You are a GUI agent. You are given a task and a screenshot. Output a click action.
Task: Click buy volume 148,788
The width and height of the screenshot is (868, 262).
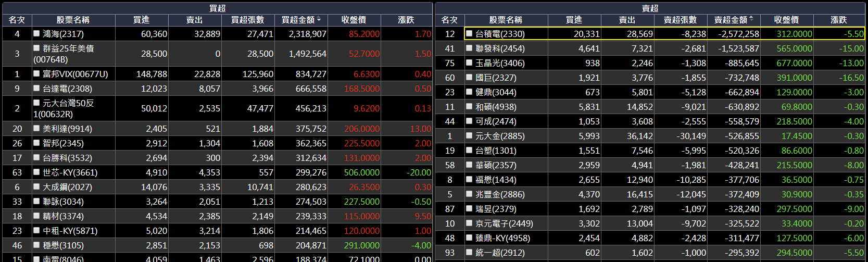pyautogui.click(x=152, y=74)
